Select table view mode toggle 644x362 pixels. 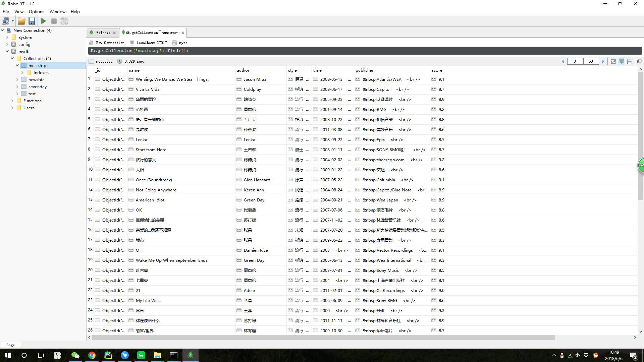click(x=621, y=61)
